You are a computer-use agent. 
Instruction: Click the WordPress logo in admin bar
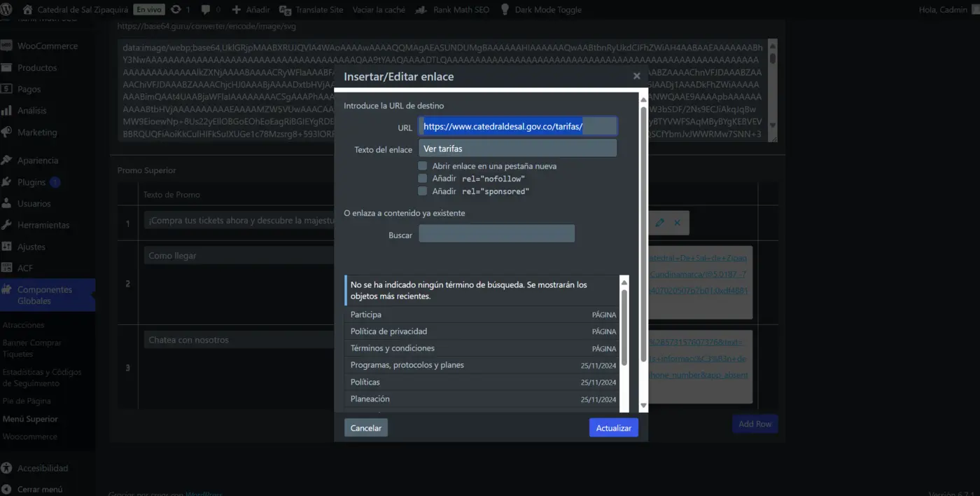(8, 10)
